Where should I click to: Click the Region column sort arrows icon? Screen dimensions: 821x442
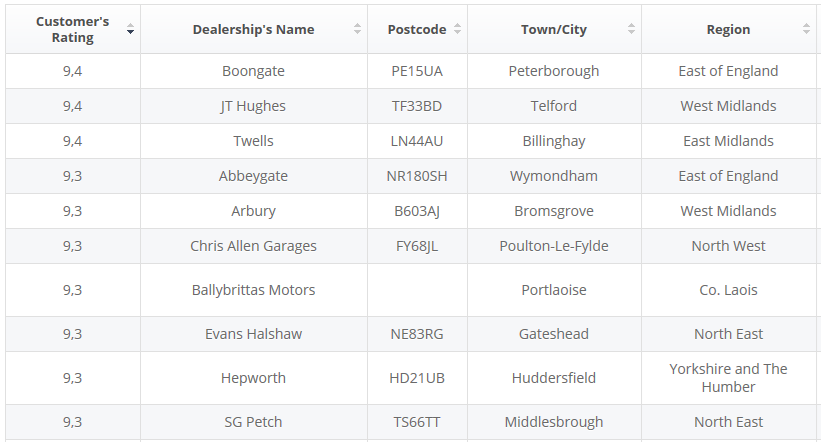pos(806,29)
